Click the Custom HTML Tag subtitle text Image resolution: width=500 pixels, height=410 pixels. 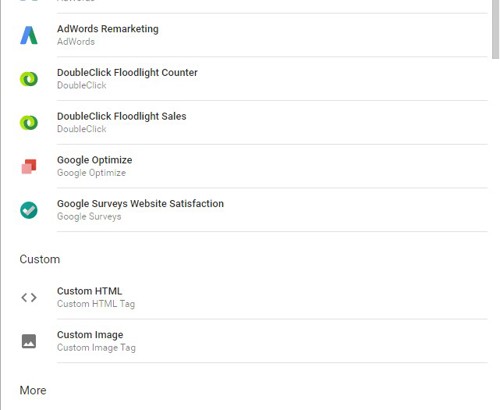tap(96, 304)
